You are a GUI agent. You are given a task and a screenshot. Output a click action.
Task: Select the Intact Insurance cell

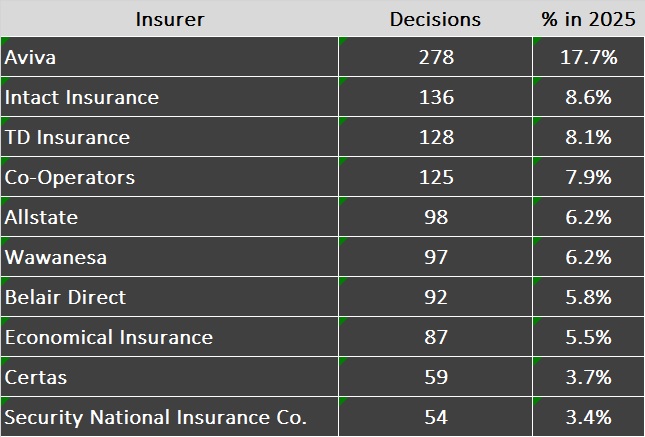[169, 98]
